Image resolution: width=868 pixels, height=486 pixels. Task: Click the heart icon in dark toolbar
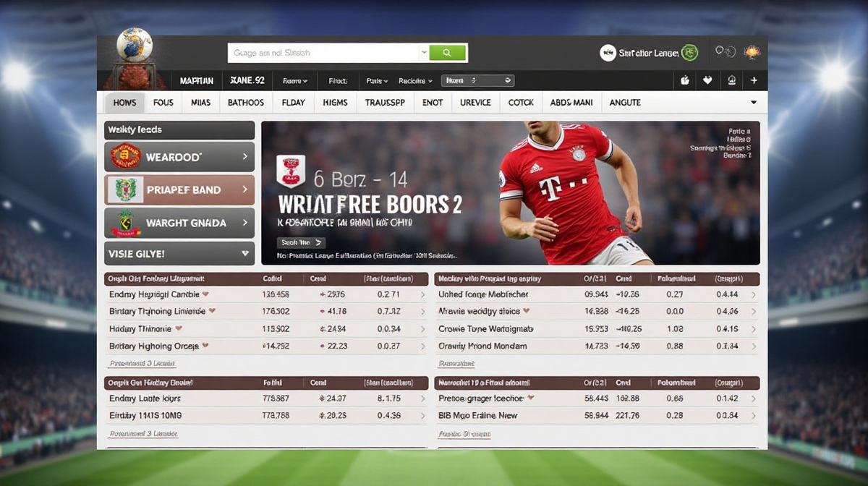[707, 81]
